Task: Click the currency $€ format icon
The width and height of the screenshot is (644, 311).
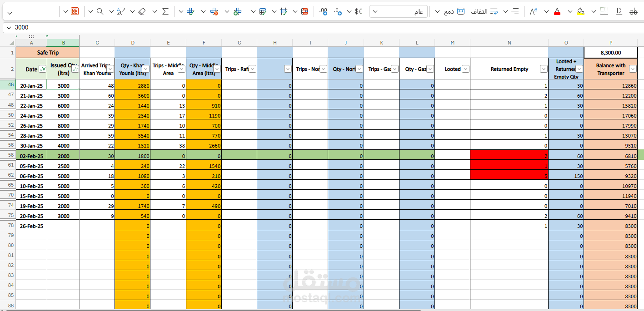Action: (x=359, y=11)
